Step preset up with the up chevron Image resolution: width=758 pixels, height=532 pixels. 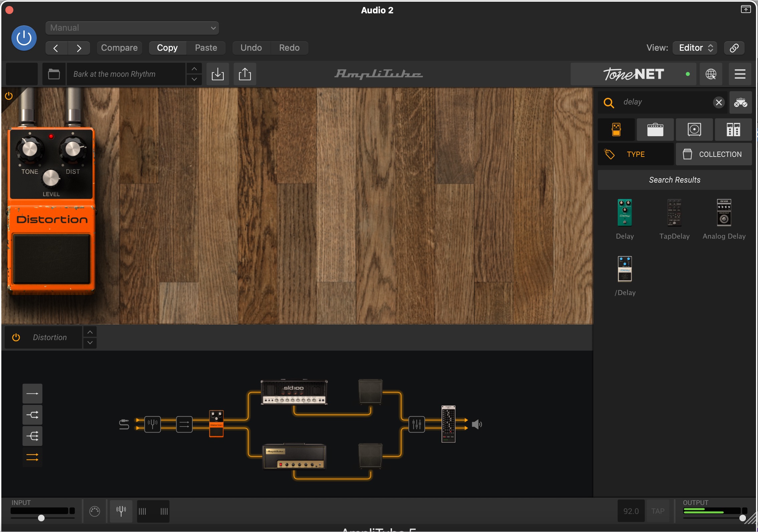point(194,69)
